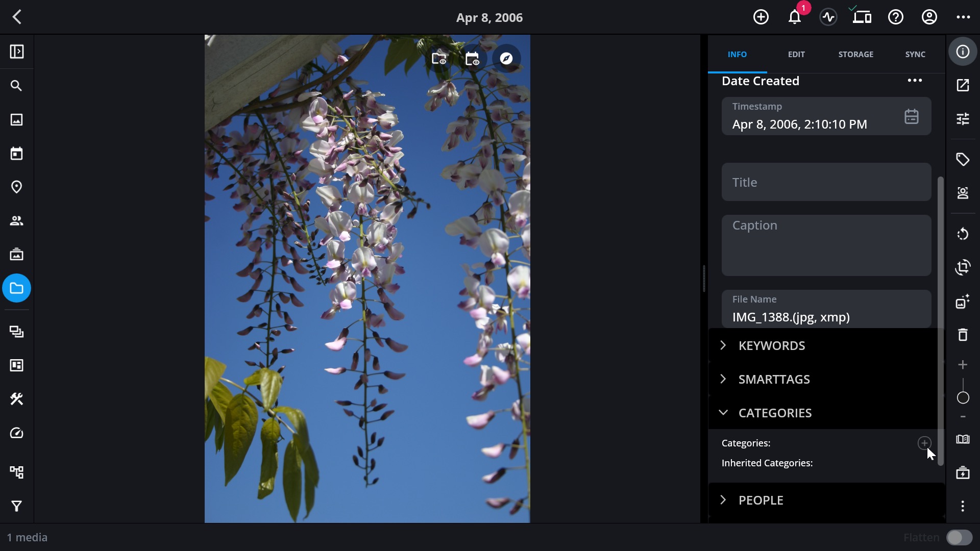Click the compass overlay icon on photo
Screen dimensions: 980x551
click(x=506, y=59)
